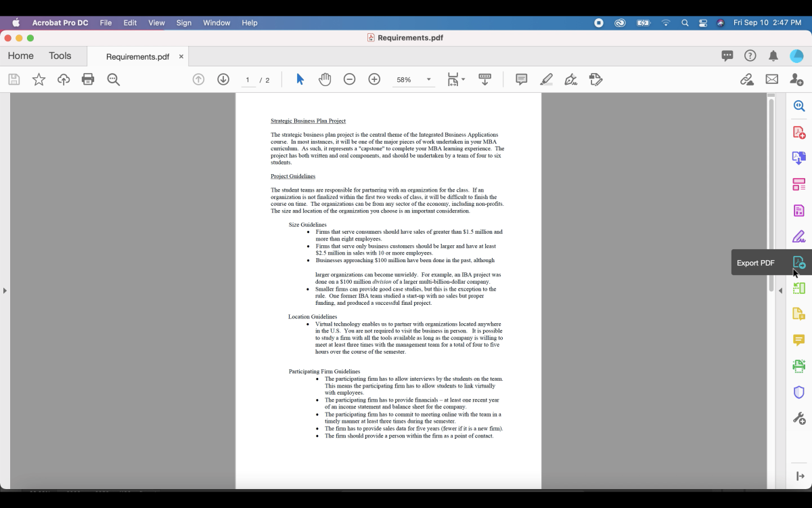Open the page fit options dropdown
The height and width of the screenshot is (508, 812).
[x=456, y=80]
